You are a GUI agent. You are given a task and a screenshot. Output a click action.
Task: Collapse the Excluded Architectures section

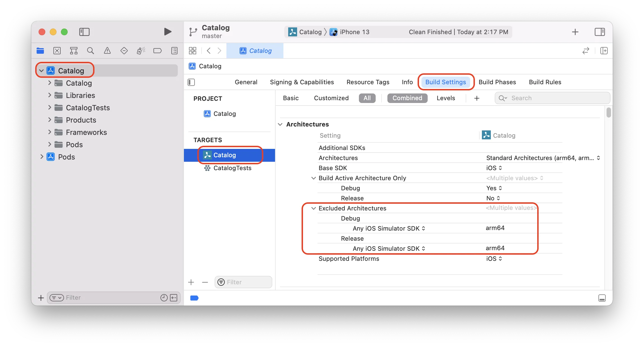(313, 208)
